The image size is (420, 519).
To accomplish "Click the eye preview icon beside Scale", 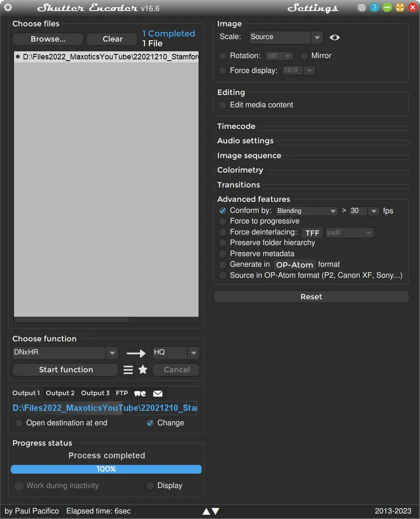I will click(x=335, y=37).
